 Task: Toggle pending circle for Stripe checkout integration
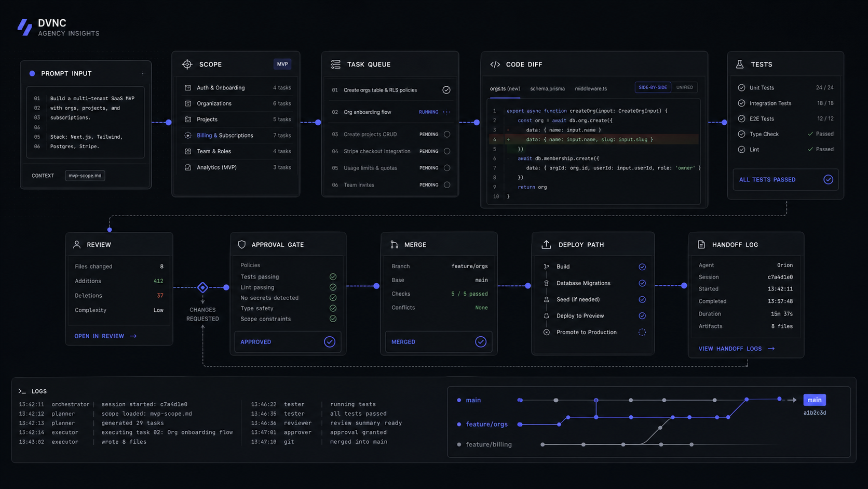pos(447,151)
